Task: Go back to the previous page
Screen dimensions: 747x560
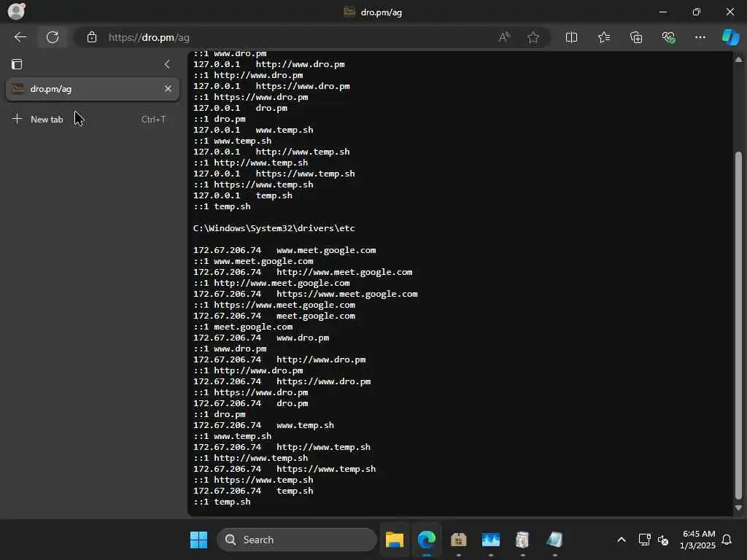Action: [x=20, y=37]
